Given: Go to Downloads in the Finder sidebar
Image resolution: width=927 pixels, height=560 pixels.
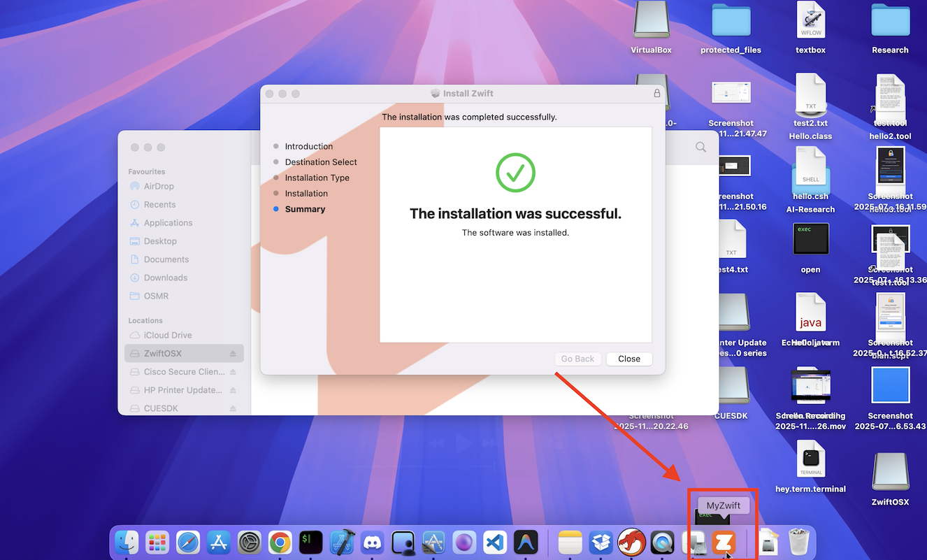Looking at the screenshot, I should (165, 278).
